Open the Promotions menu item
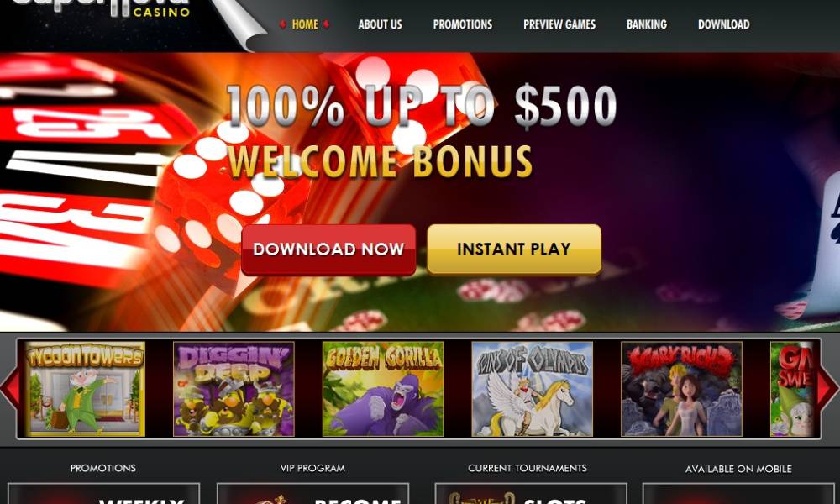The height and width of the screenshot is (504, 840). (462, 24)
